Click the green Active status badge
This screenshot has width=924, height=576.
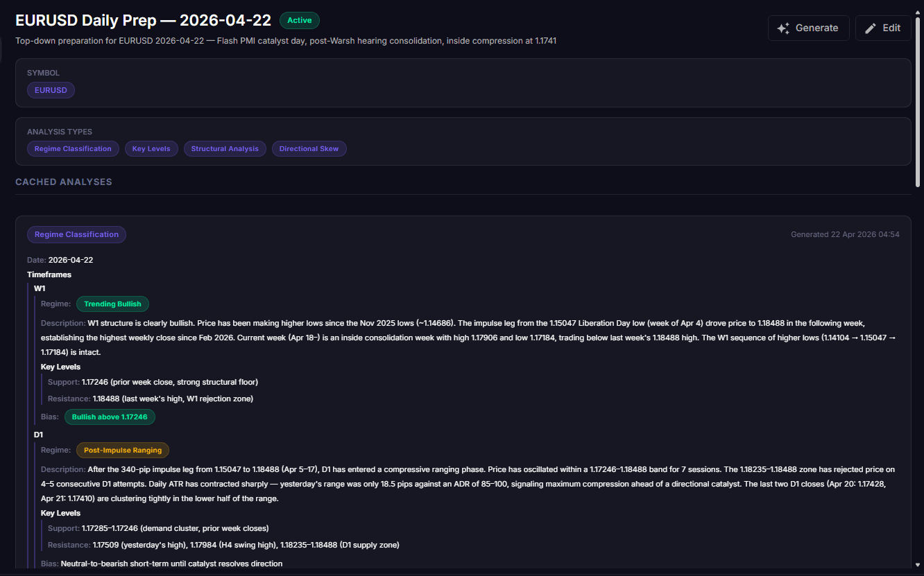click(300, 20)
